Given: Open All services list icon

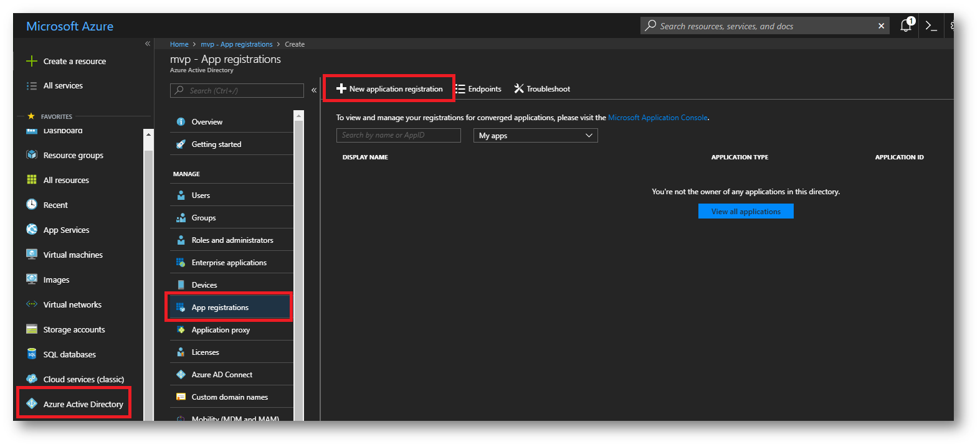Looking at the screenshot, I should [32, 86].
